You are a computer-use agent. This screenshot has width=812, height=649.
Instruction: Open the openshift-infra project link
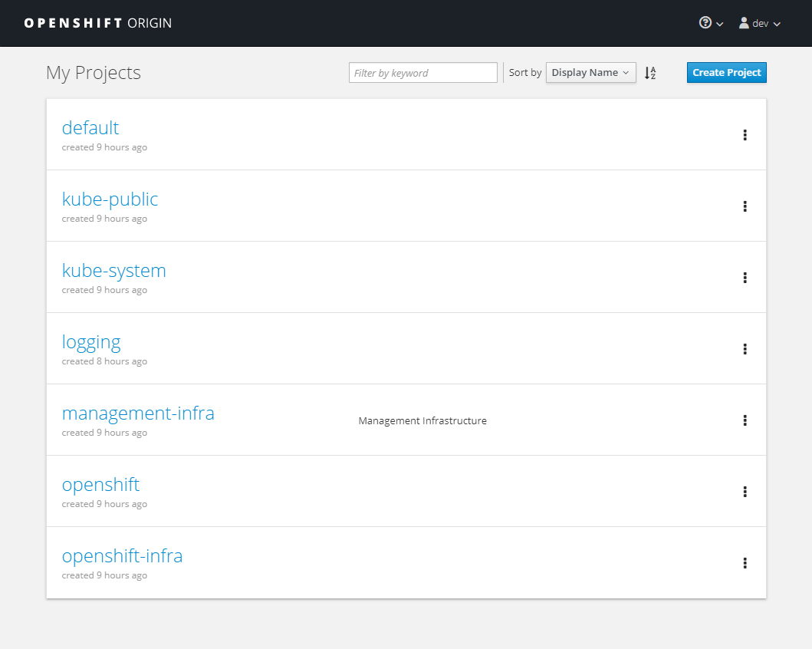coord(122,556)
